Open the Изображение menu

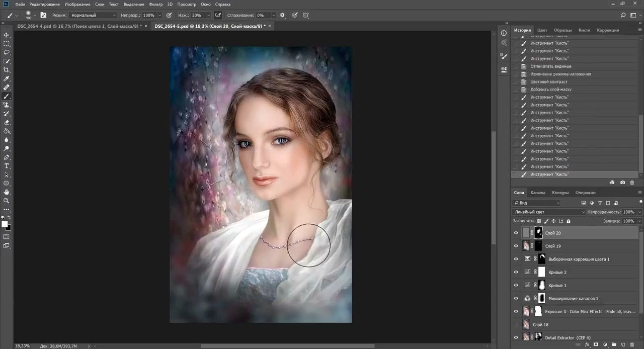pyautogui.click(x=77, y=4)
